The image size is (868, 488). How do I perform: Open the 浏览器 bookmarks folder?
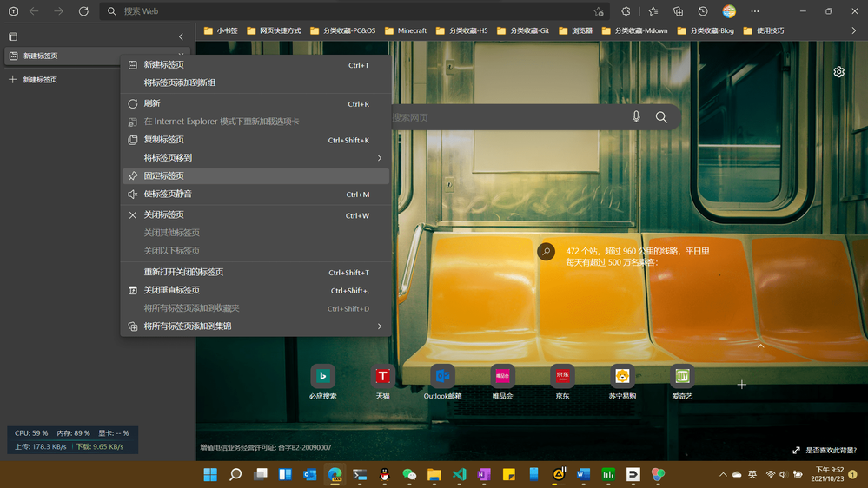[x=576, y=30]
